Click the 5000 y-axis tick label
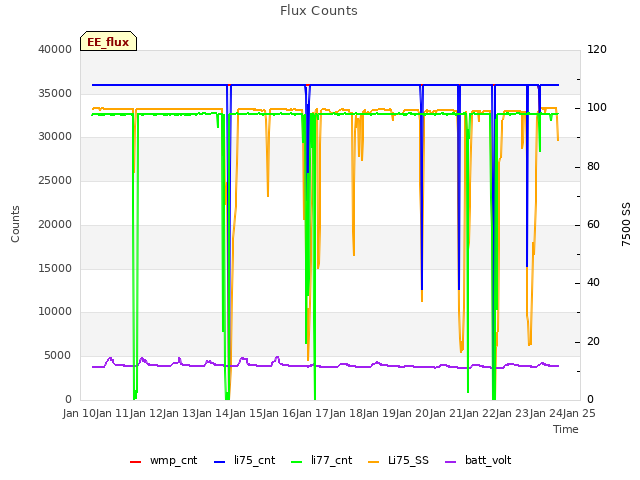Viewport: 640px width, 480px height. click(x=58, y=356)
